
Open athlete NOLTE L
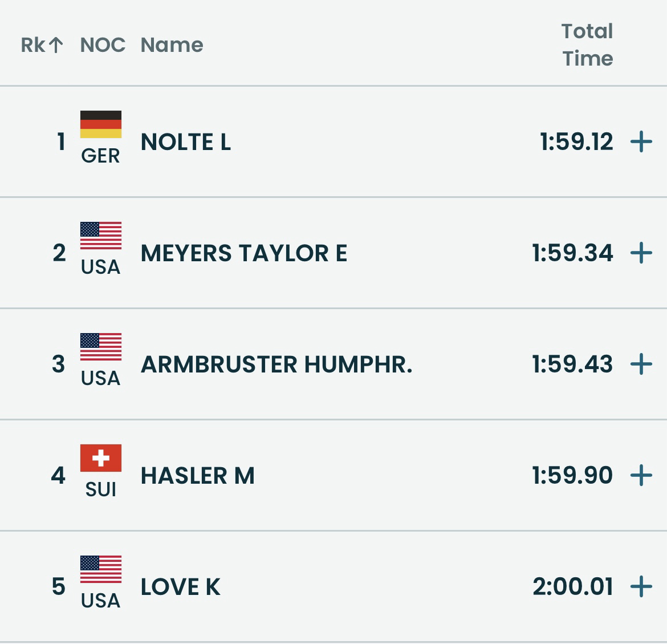tap(186, 142)
